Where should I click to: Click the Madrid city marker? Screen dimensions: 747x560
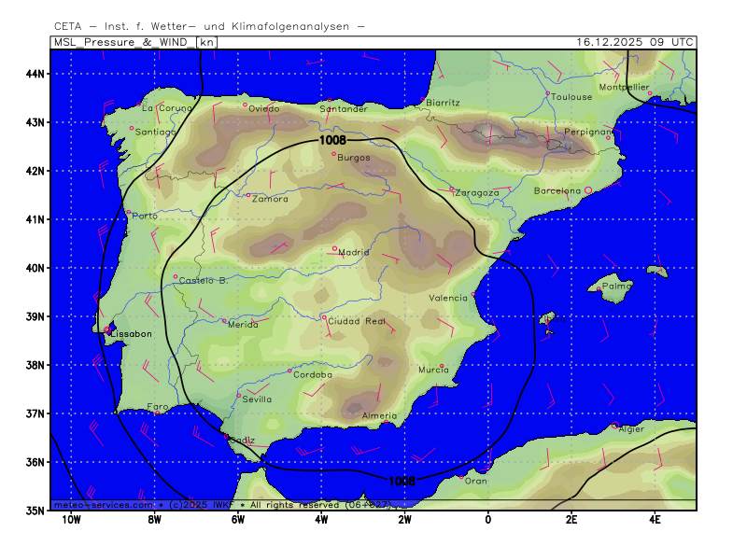point(334,248)
